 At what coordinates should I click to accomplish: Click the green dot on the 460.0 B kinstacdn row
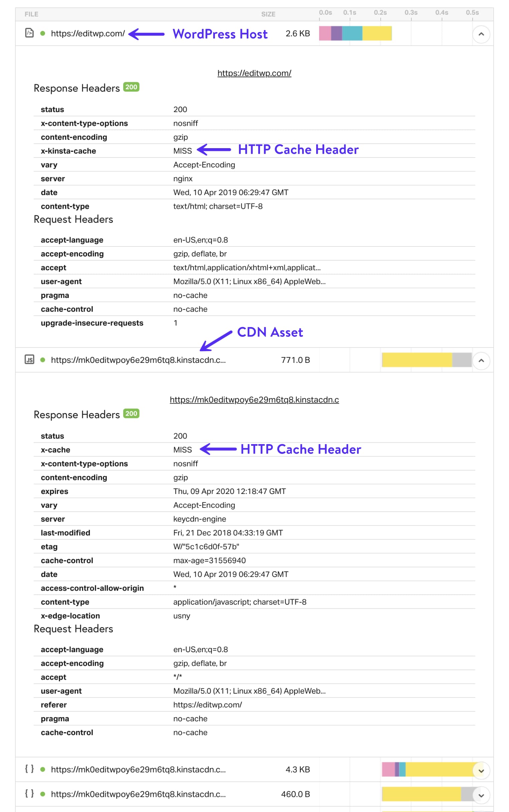click(42, 795)
